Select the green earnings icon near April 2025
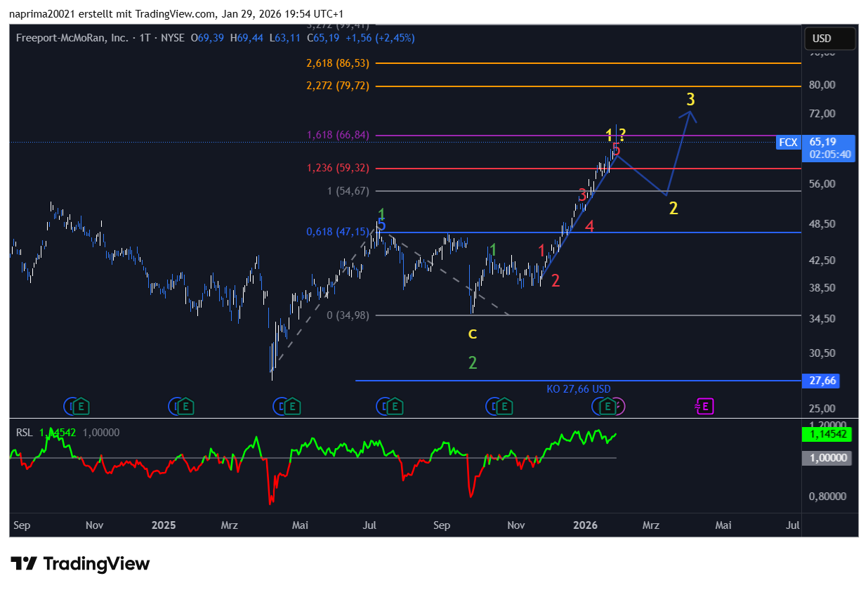868x590 pixels. coord(292,405)
